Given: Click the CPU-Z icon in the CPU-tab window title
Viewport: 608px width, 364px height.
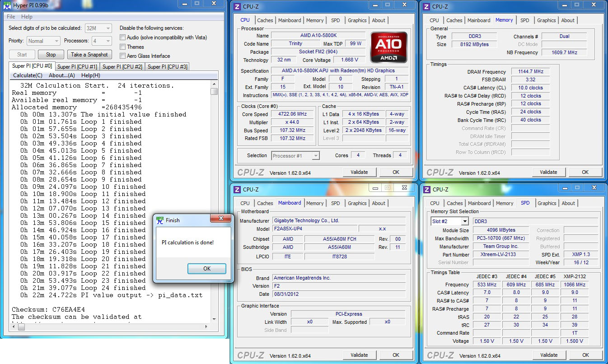Looking at the screenshot, I should (238, 6).
